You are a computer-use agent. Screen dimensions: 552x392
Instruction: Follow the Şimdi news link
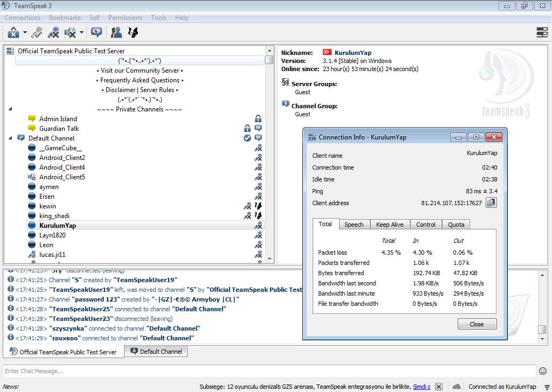(x=422, y=387)
